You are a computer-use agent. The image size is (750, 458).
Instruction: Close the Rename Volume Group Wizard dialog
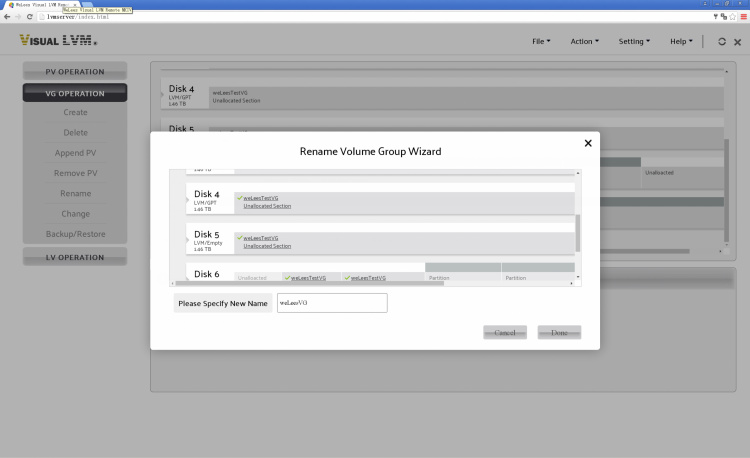point(588,143)
